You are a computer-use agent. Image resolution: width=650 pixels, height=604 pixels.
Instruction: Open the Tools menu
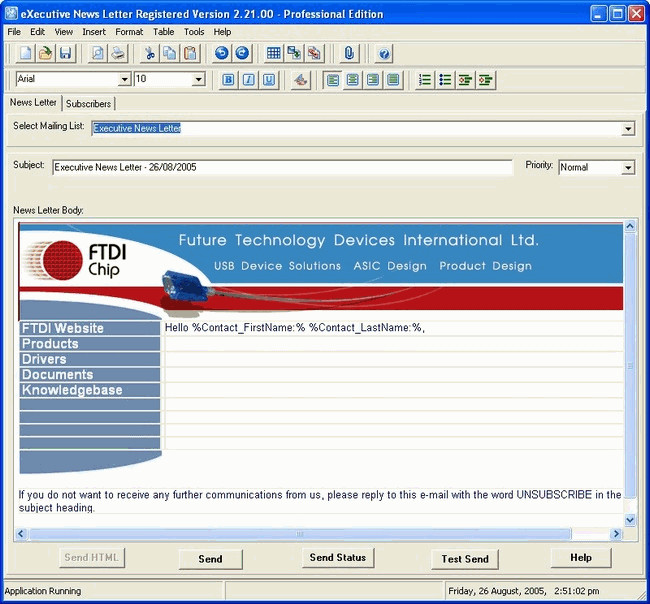pos(194,32)
